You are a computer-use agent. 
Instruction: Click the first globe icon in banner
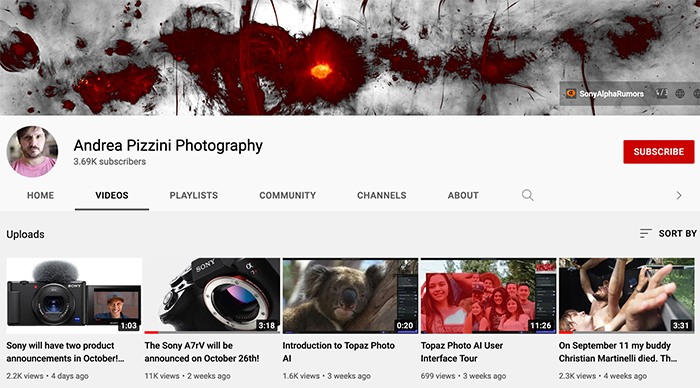679,93
